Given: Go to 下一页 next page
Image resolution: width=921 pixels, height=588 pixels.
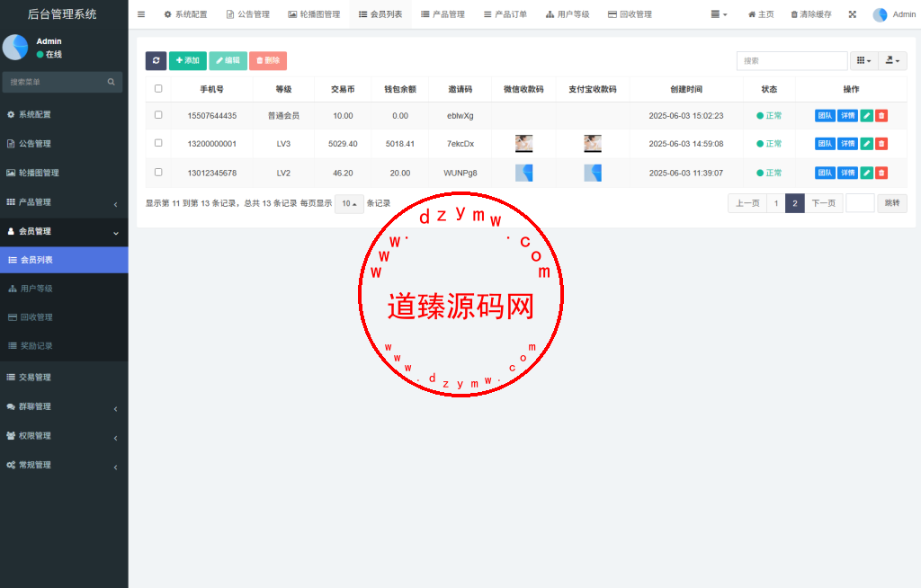Looking at the screenshot, I should [x=824, y=203].
